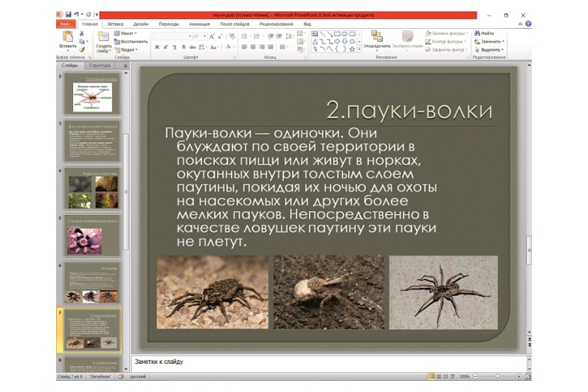Align text left in paragraph group
Viewport: 588px width, 392px height.
tap(244, 47)
